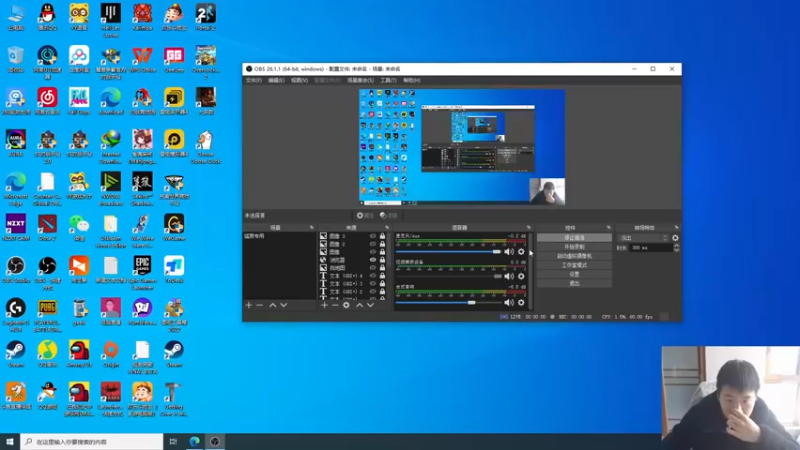Toggle visibility eye for 图像 3 source

(x=373, y=236)
